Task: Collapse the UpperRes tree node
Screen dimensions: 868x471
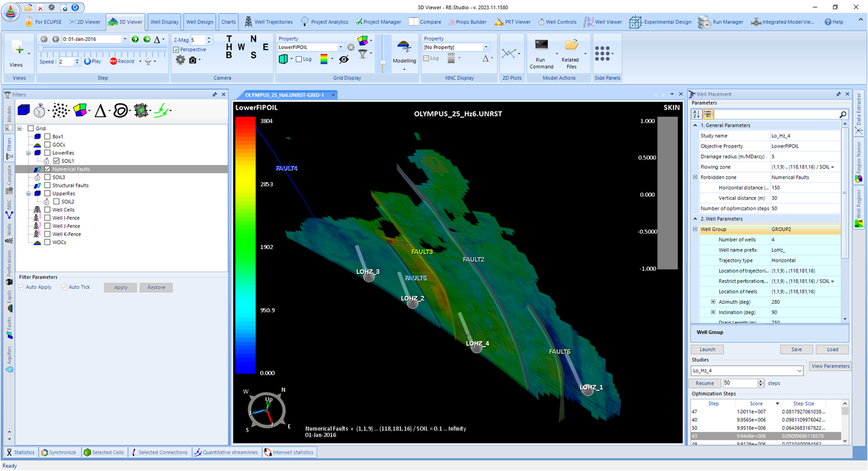Action: 29,193
